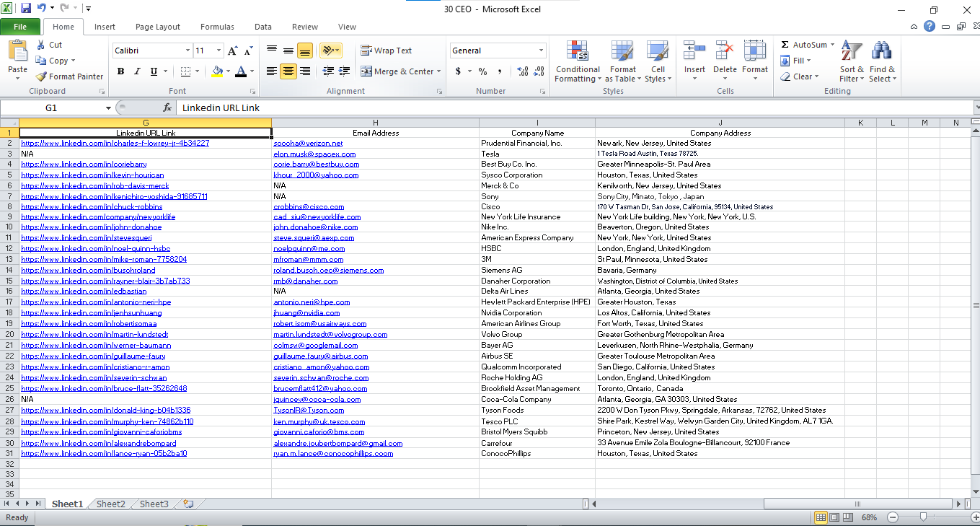Toggle Center horizontal alignment
The width and height of the screenshot is (980, 526).
288,71
